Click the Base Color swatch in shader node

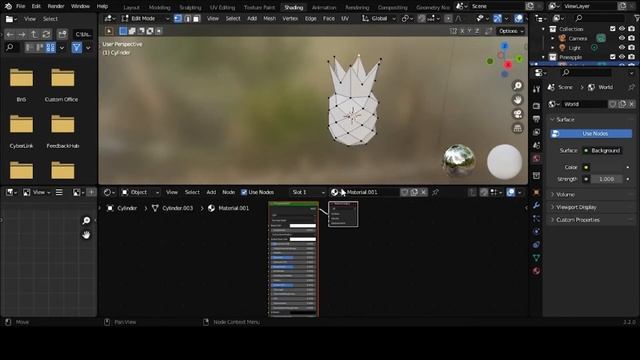click(302, 225)
